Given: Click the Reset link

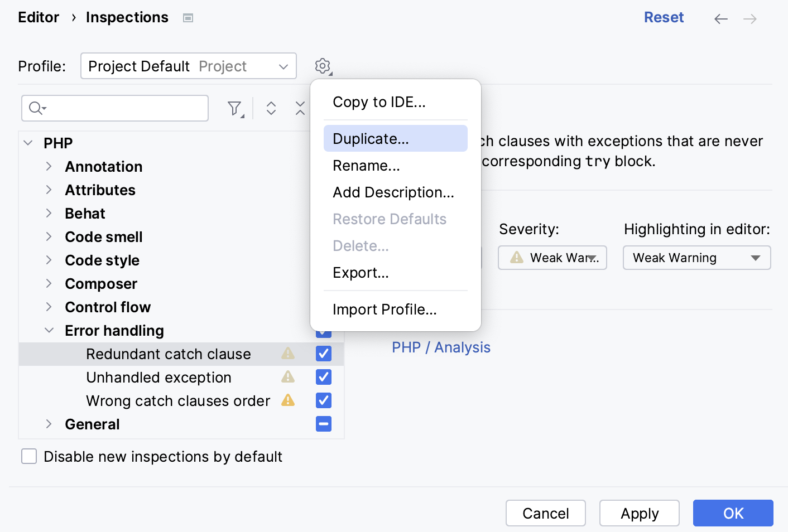Looking at the screenshot, I should pos(664,17).
